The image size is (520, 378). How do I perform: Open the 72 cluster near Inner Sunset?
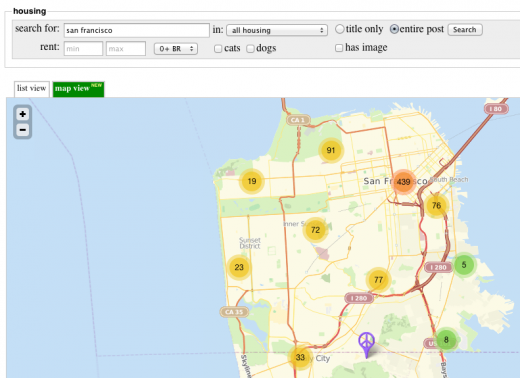[x=315, y=230]
